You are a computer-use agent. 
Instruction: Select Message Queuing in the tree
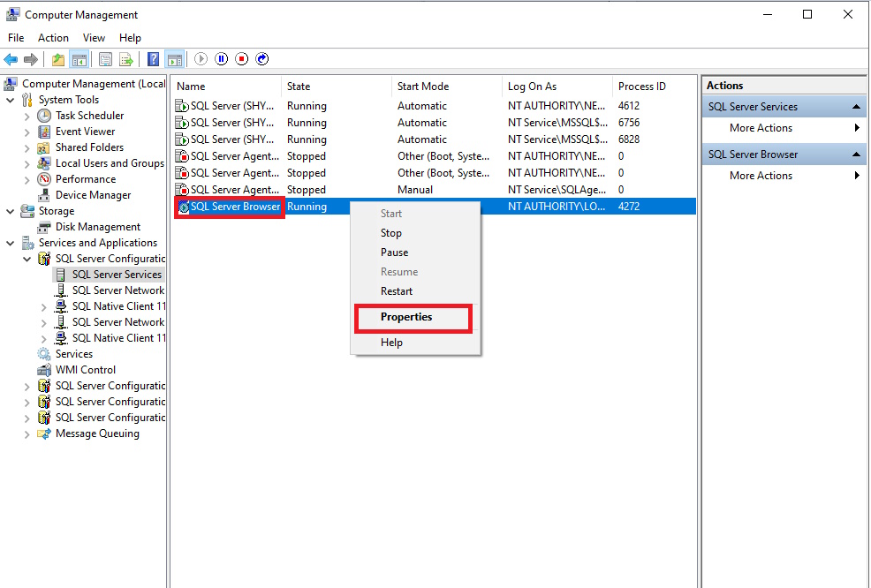coord(97,433)
